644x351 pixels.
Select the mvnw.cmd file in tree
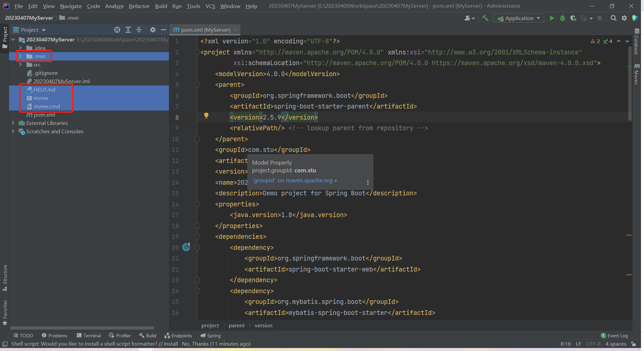47,107
